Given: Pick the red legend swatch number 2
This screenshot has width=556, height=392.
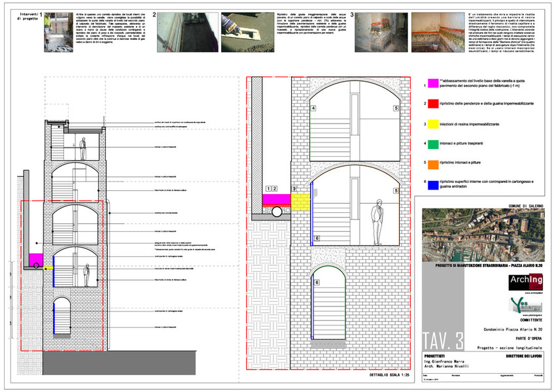Looking at the screenshot, I should (x=432, y=103).
